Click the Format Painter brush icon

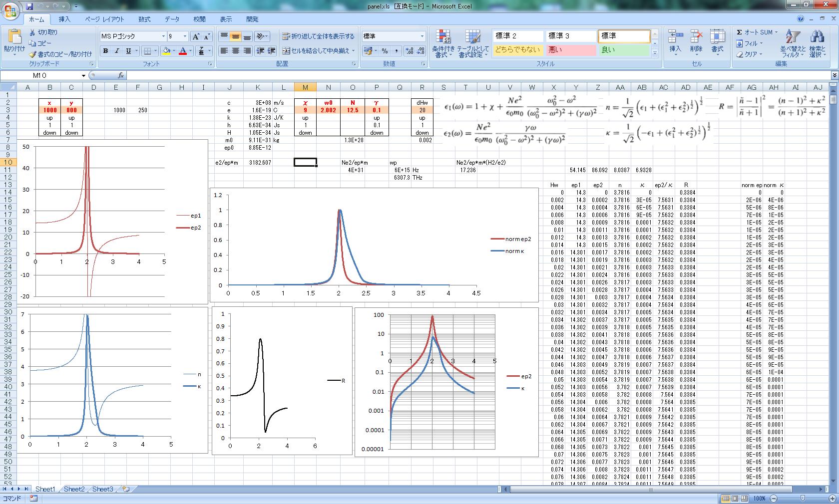pos(33,54)
